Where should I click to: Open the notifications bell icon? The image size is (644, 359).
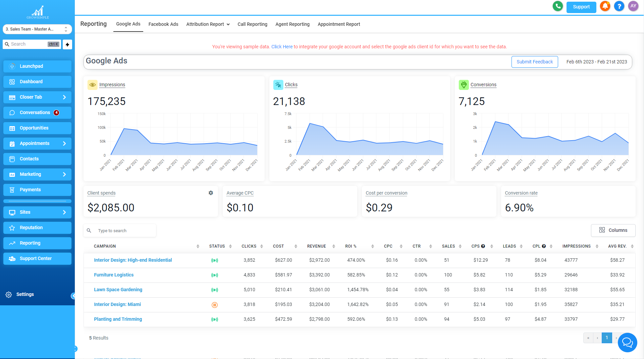coord(605,6)
